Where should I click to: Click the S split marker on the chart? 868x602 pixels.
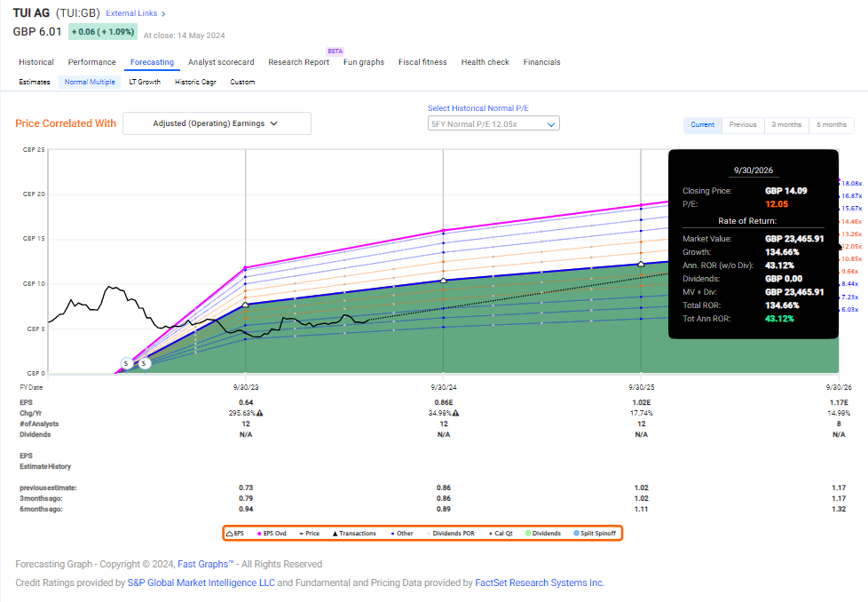pos(126,362)
